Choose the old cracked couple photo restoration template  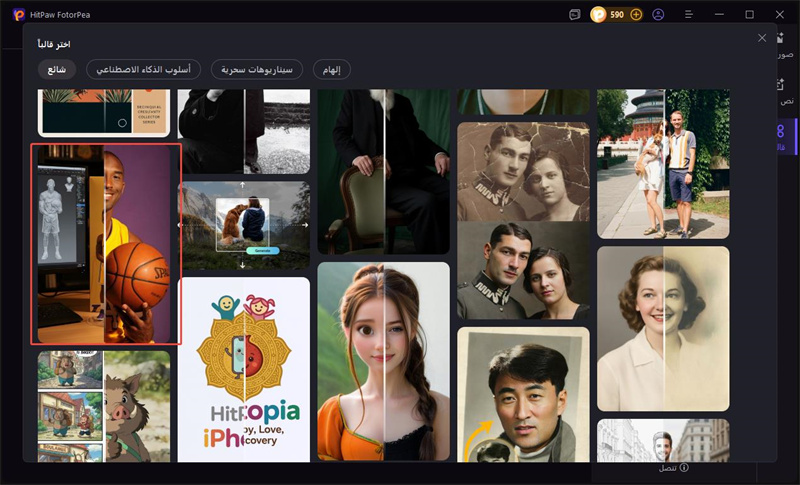(523, 220)
